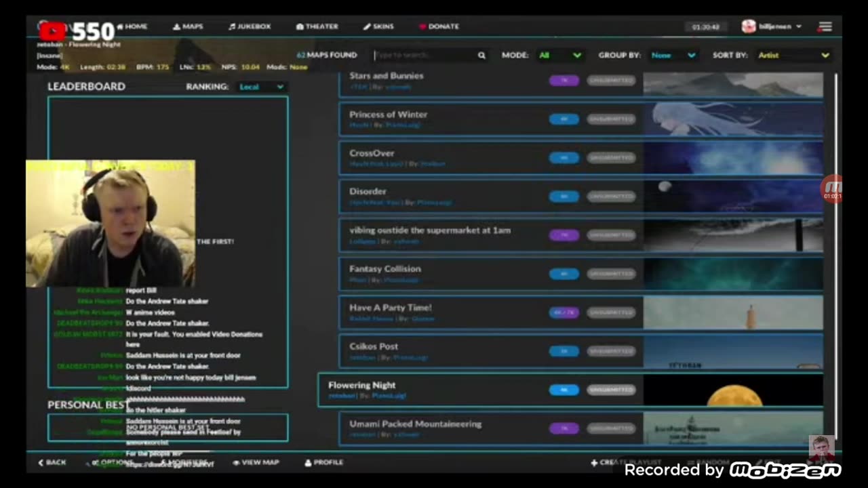Image resolution: width=868 pixels, height=488 pixels.
Task: Expand the billjensen account dropdown arrow
Action: pyautogui.click(x=799, y=26)
